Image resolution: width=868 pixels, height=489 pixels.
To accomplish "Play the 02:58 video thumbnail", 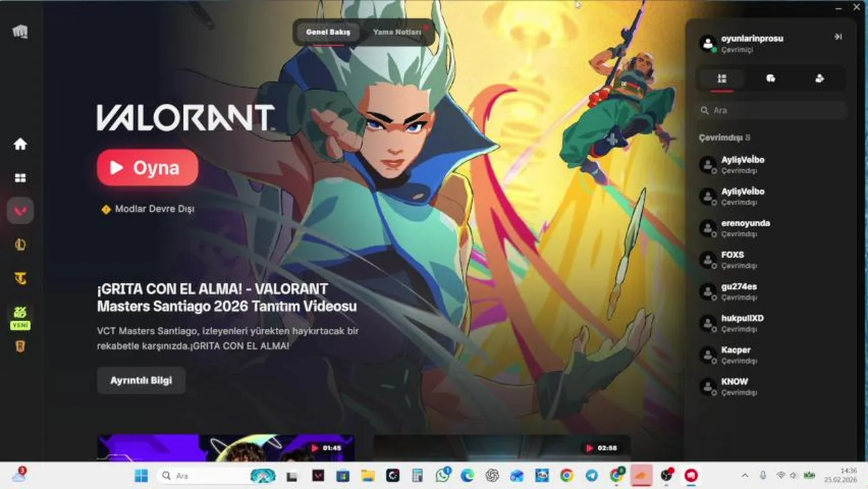I will [502, 448].
